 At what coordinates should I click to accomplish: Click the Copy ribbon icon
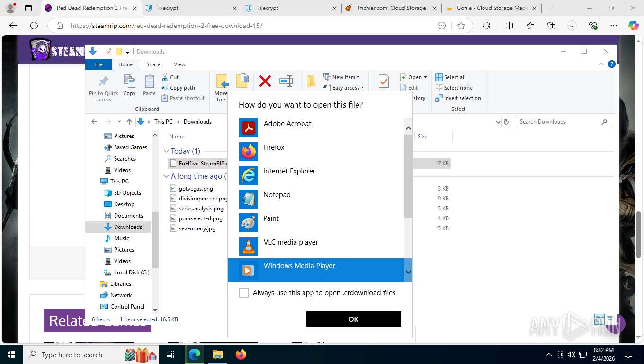pyautogui.click(x=129, y=85)
